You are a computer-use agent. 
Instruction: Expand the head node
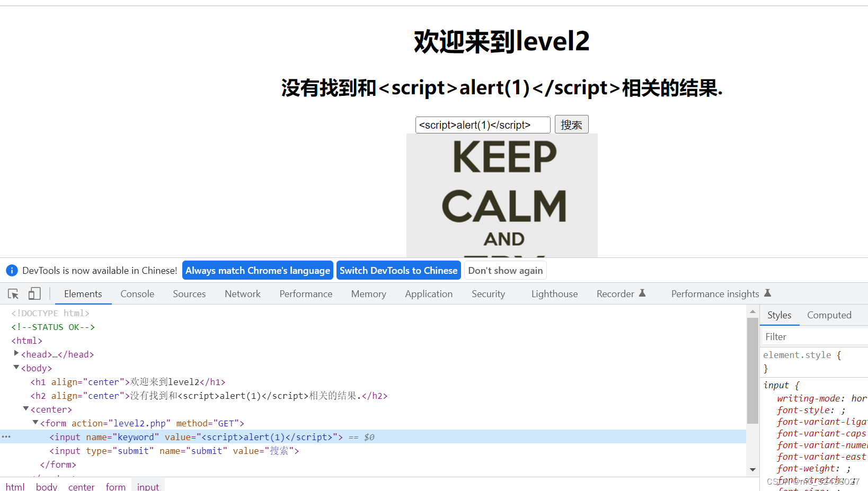coord(16,353)
